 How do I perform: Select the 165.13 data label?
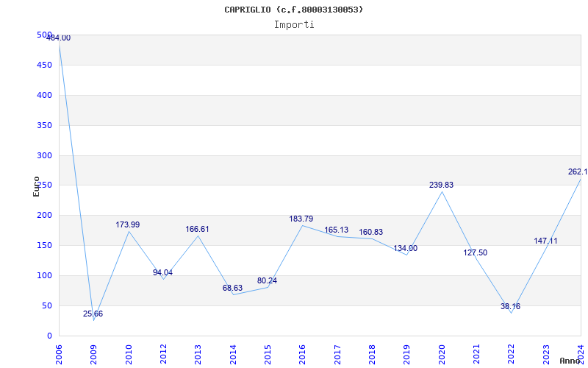337,230
